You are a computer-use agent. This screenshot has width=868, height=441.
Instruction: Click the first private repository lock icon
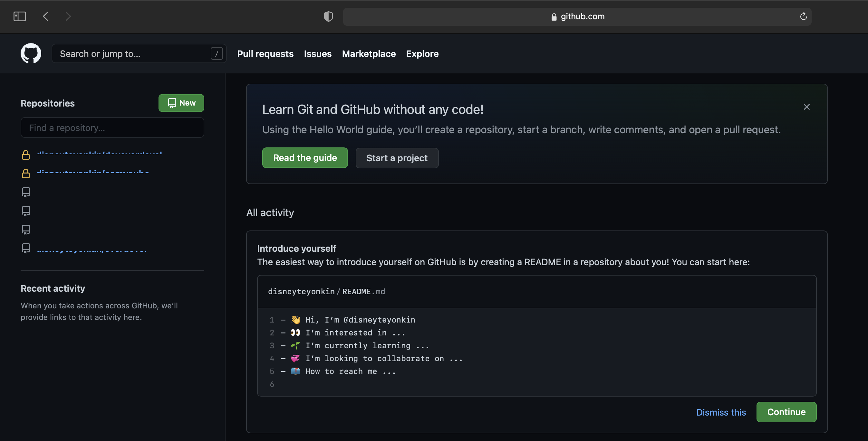pyautogui.click(x=25, y=155)
